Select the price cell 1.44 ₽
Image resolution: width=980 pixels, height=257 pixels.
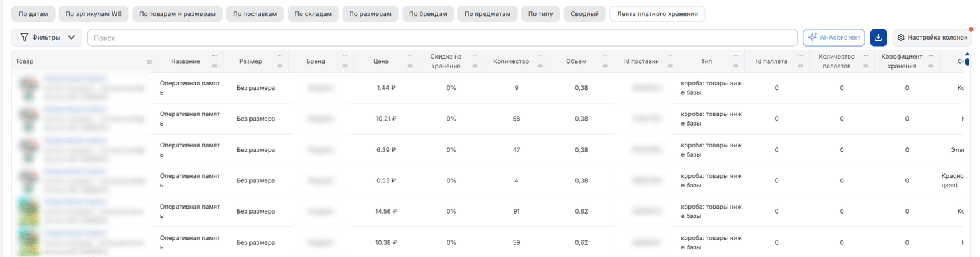(387, 88)
